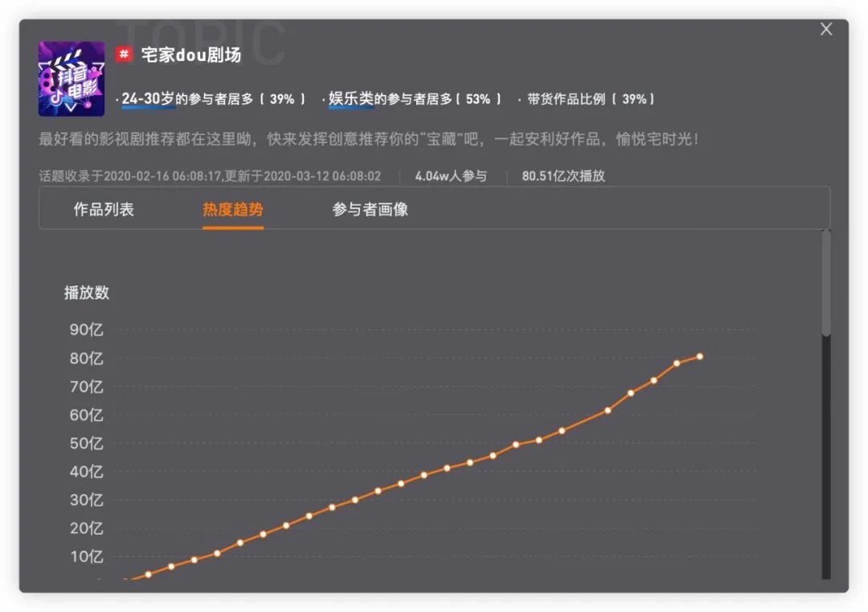Screen dimensions: 868x612
Task: Click the 70亿 axis label
Action: coord(86,387)
